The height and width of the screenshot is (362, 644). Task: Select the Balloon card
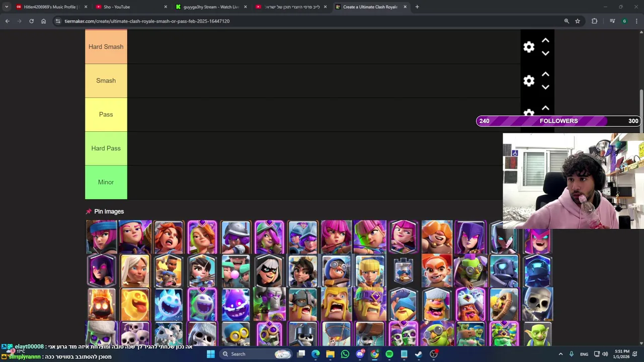pyautogui.click(x=336, y=333)
